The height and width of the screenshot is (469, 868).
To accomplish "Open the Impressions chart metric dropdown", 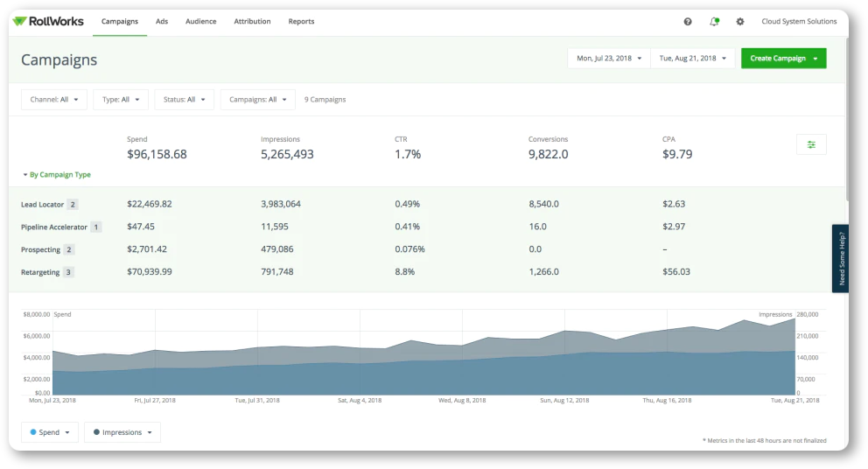I will (122, 432).
